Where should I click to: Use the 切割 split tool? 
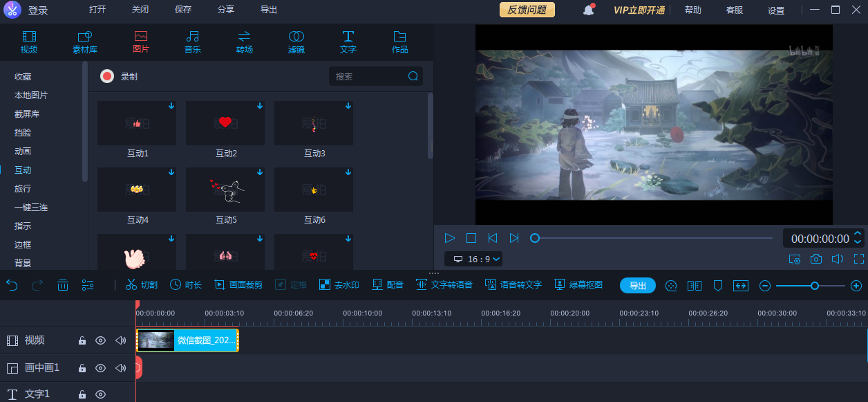click(x=142, y=285)
